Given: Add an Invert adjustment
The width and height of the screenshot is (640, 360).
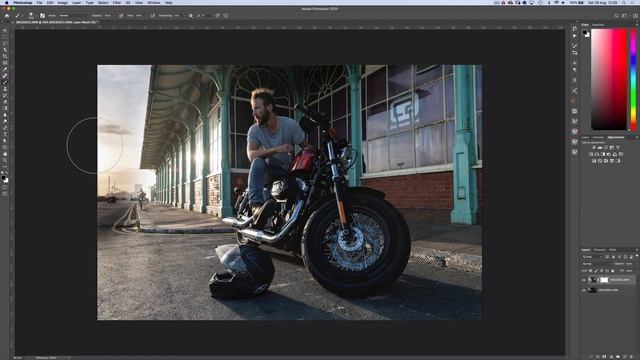Looking at the screenshot, I should (x=594, y=161).
